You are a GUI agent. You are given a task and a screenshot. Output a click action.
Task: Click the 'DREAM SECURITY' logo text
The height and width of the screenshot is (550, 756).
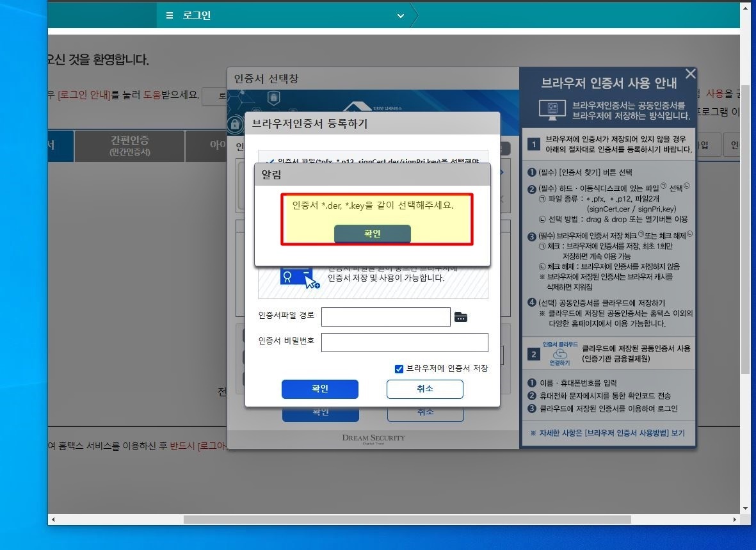click(374, 438)
